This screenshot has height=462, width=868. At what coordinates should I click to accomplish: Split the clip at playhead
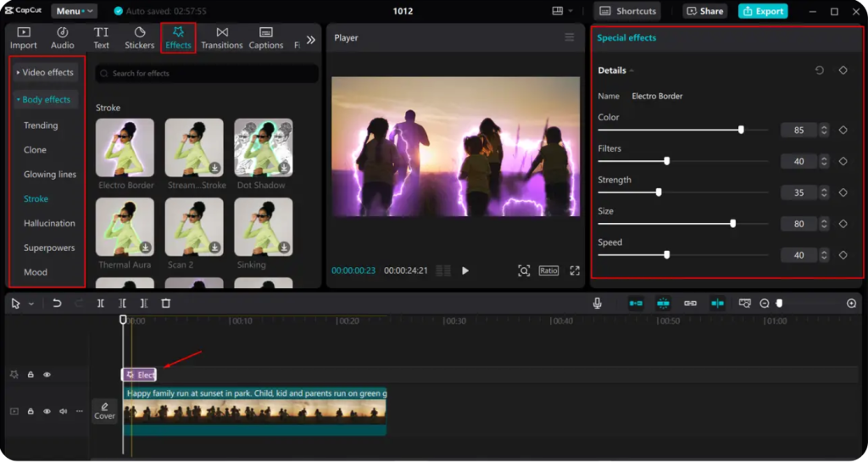tap(101, 303)
